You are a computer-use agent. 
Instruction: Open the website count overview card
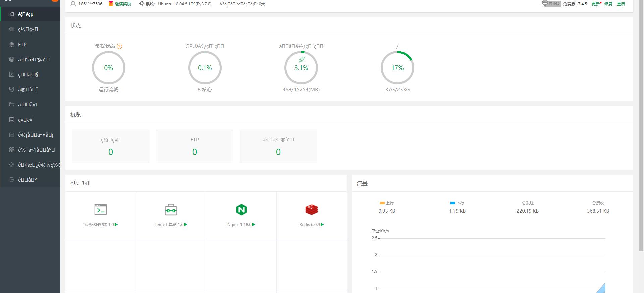coord(111,146)
